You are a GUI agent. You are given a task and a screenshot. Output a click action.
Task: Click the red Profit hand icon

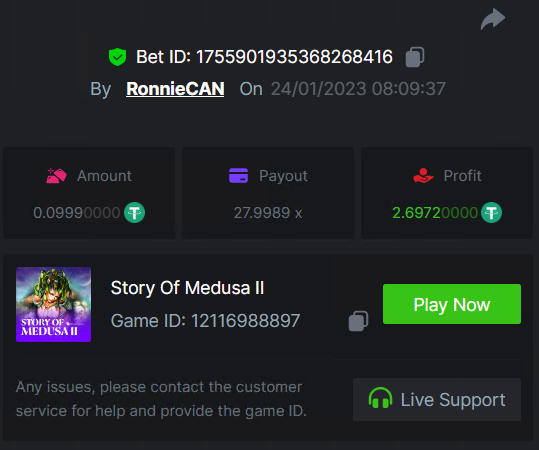(423, 175)
